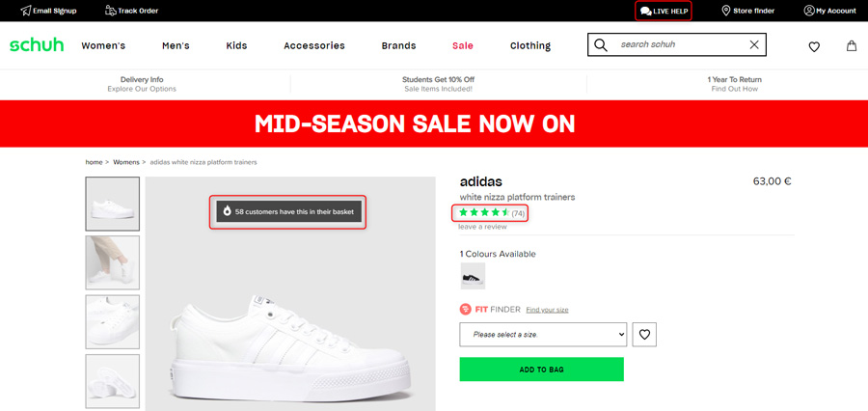Select the second product thumbnail

point(113,262)
